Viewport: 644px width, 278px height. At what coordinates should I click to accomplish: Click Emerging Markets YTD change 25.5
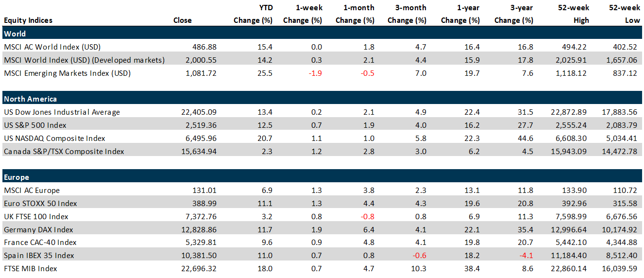[x=265, y=73]
